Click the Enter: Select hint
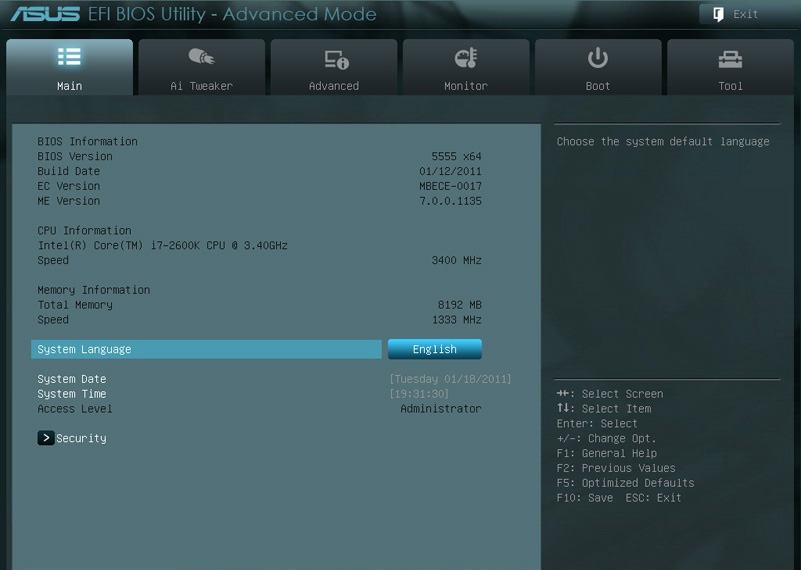This screenshot has width=801, height=570. tap(597, 423)
